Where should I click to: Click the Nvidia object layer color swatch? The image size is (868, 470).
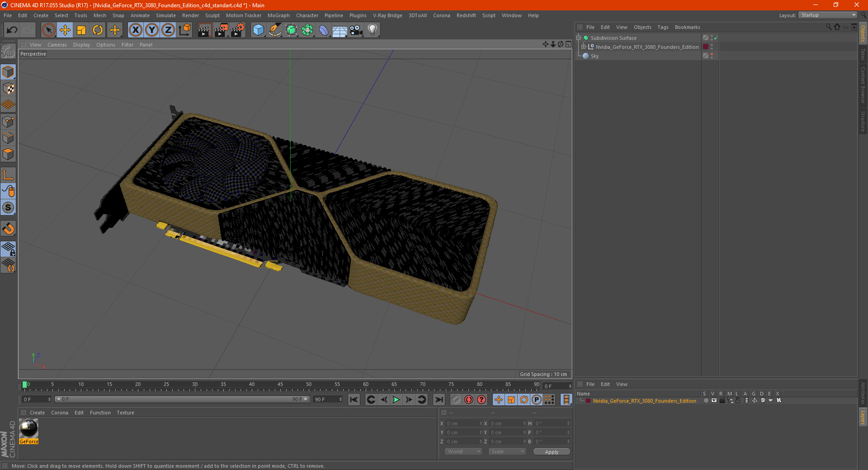coord(706,47)
